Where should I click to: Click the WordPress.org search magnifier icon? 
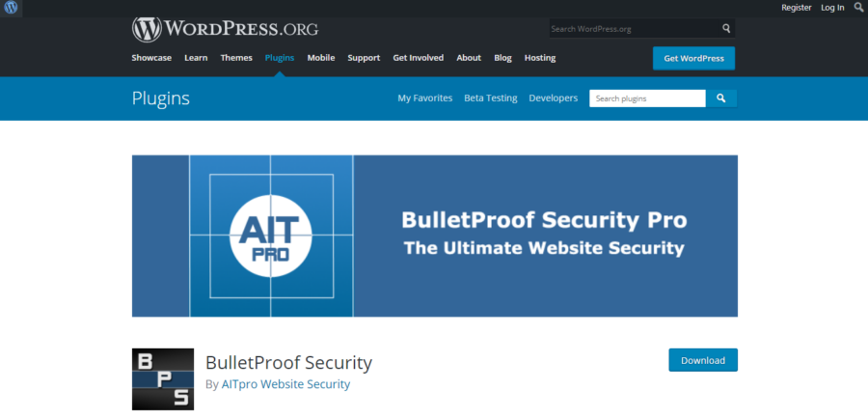click(726, 29)
